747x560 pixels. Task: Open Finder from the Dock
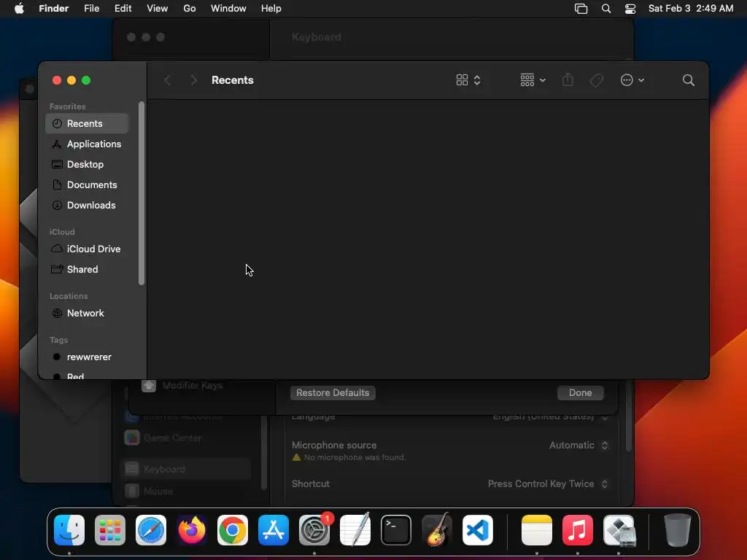69,530
